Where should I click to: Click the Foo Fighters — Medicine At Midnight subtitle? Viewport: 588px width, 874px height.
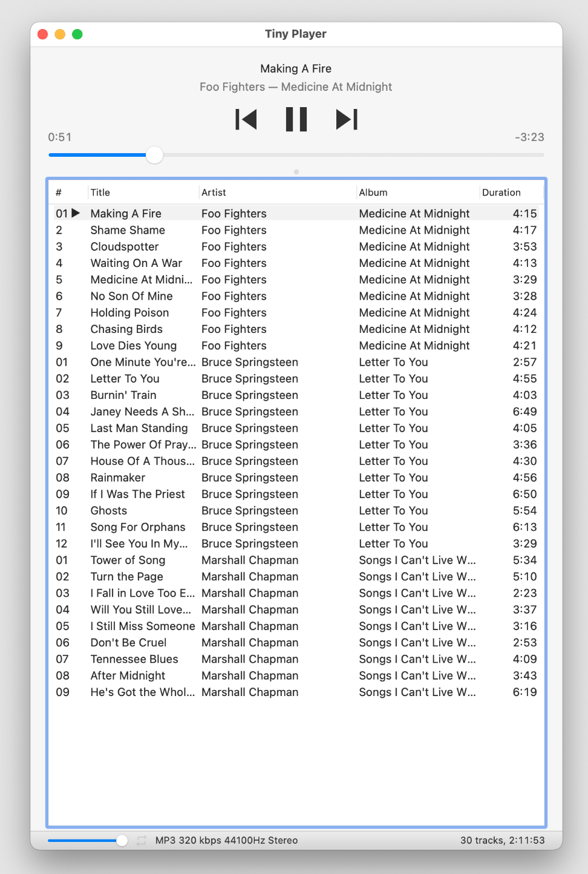[x=296, y=87]
